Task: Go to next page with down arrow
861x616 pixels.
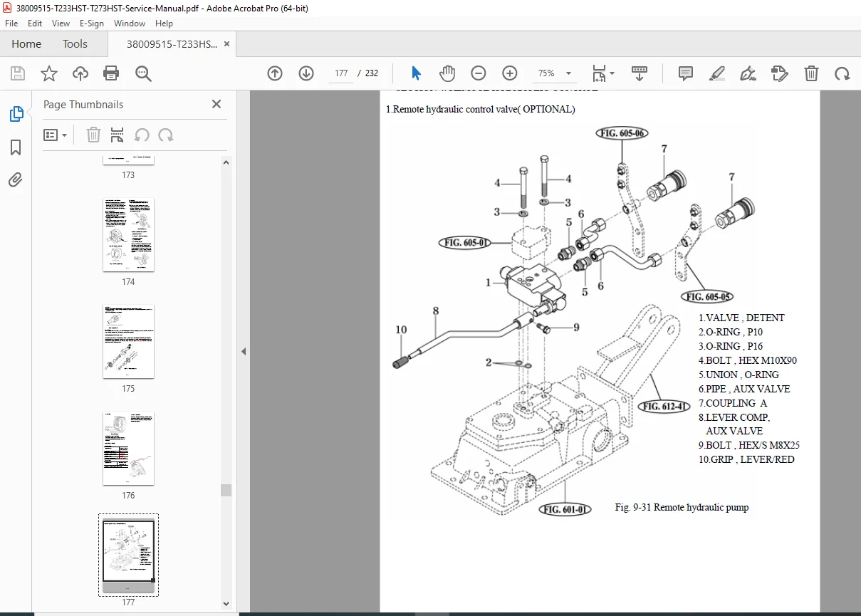Action: 306,73
